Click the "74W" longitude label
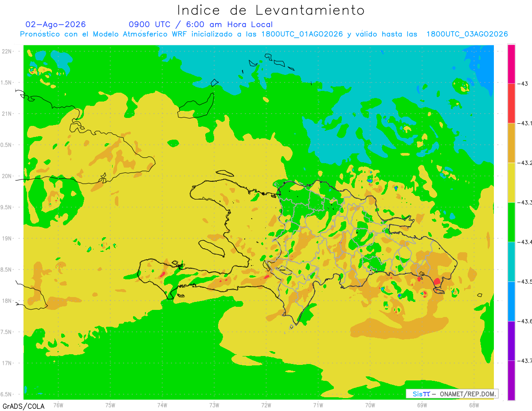The width and height of the screenshot is (532, 411). (x=162, y=405)
